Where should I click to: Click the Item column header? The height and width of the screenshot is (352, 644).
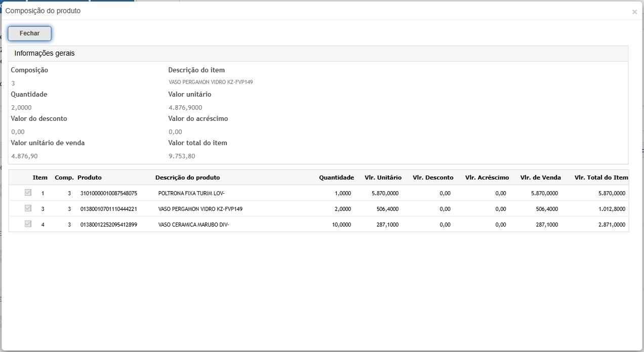click(40, 178)
